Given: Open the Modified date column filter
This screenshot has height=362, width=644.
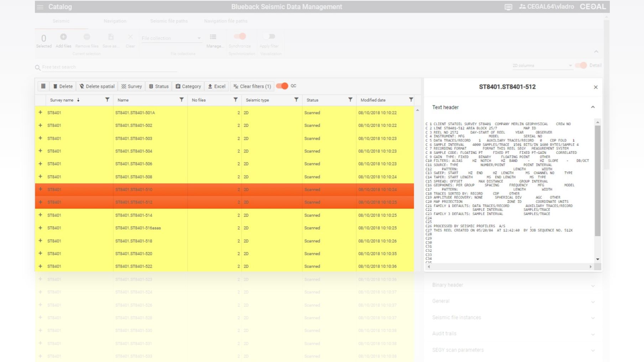Looking at the screenshot, I should click(x=411, y=100).
